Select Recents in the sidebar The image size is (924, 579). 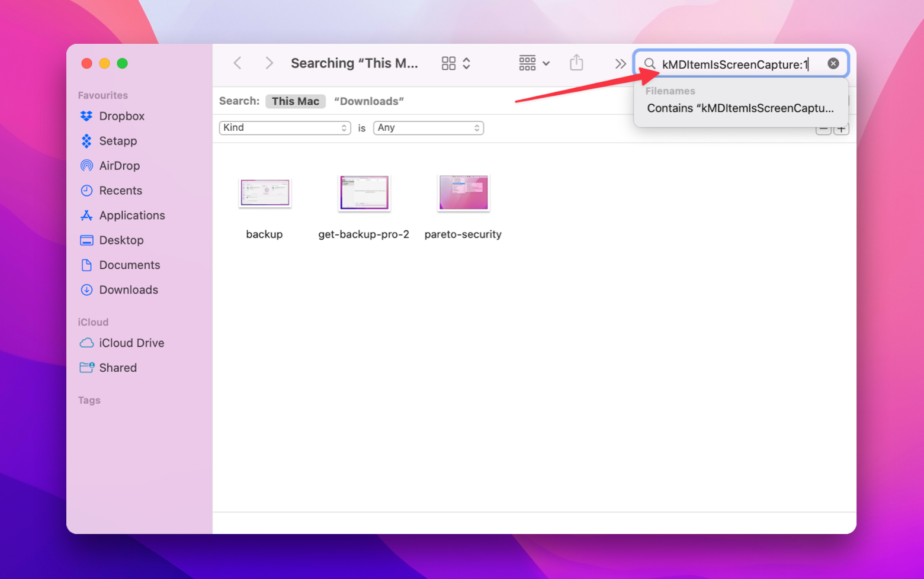click(120, 190)
